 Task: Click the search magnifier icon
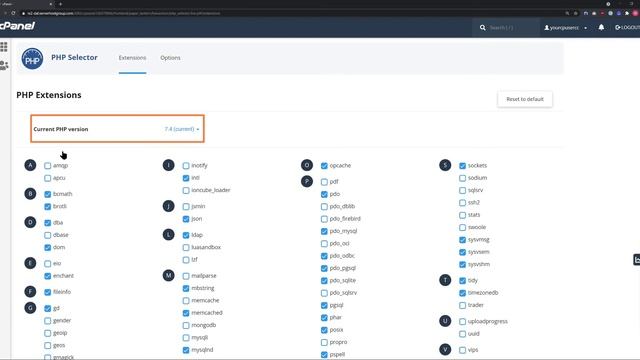(x=482, y=27)
